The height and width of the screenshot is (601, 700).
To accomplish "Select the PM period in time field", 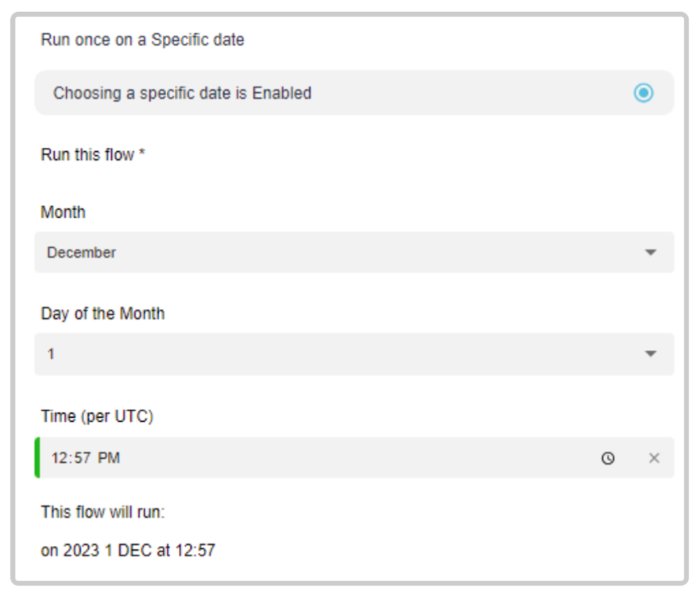I will pos(109,458).
